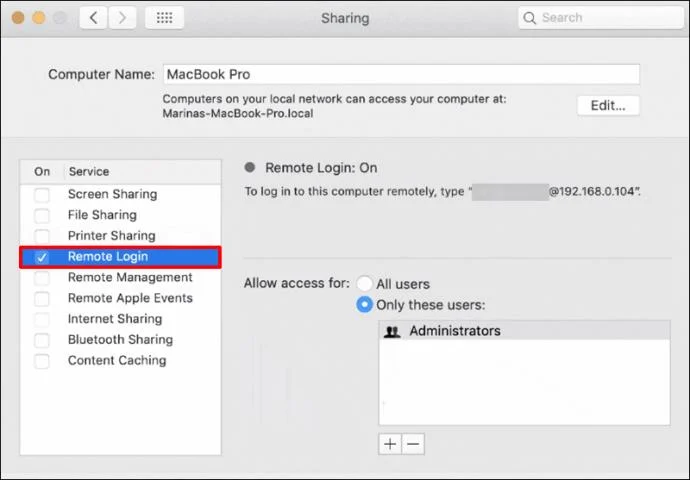Click the @192.168.0.104 address text
Image resolution: width=690 pixels, height=480 pixels.
(x=591, y=191)
